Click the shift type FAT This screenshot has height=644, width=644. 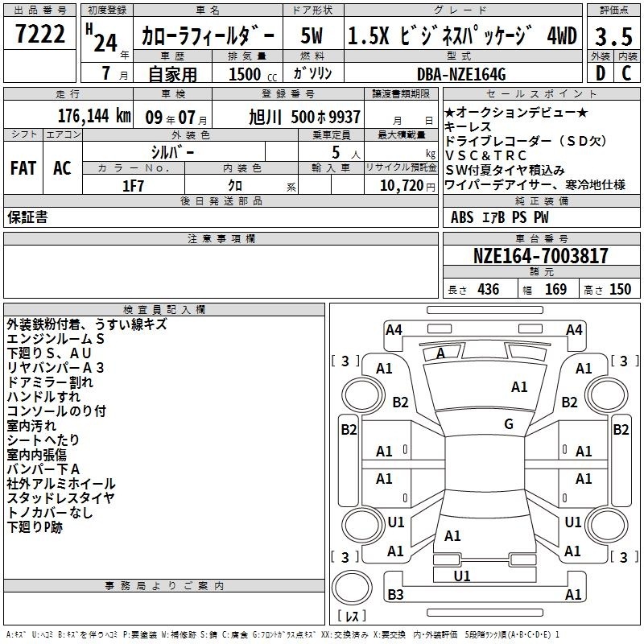pyautogui.click(x=23, y=167)
